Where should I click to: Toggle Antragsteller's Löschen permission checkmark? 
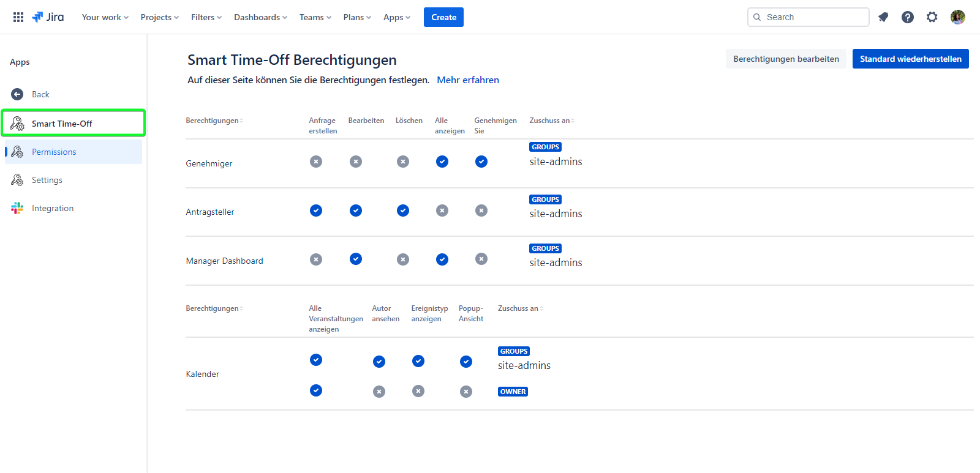click(403, 210)
